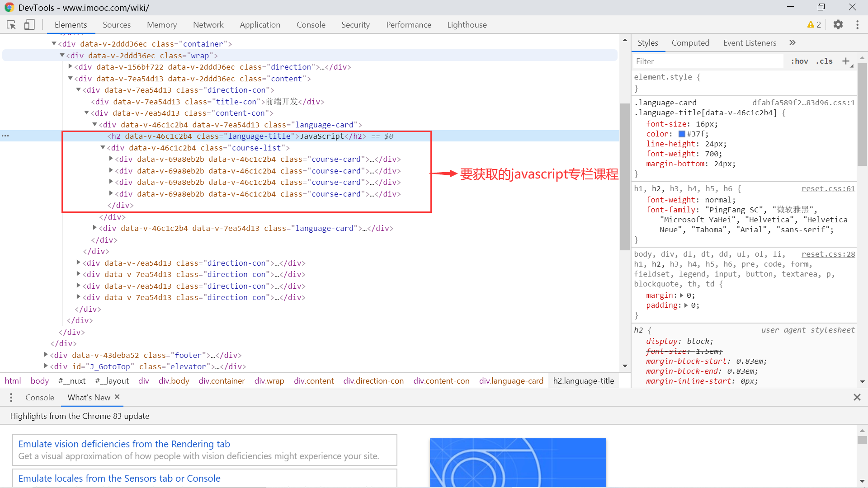This screenshot has height=488, width=868.
Task: Select body in the breadcrumb bar
Action: 40,381
